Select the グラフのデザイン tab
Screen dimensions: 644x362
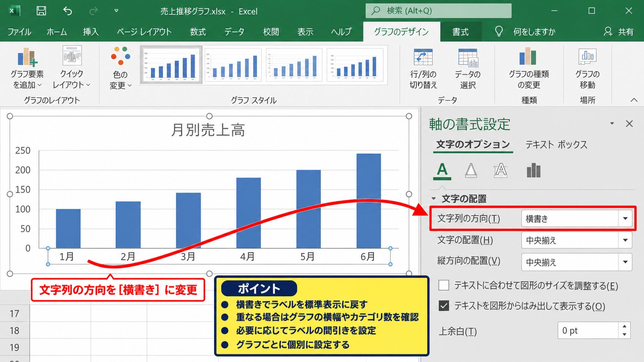[x=401, y=32]
